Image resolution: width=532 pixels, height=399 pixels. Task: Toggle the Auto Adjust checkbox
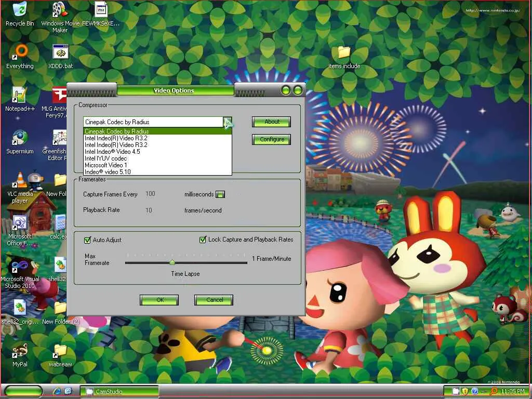[x=87, y=240]
